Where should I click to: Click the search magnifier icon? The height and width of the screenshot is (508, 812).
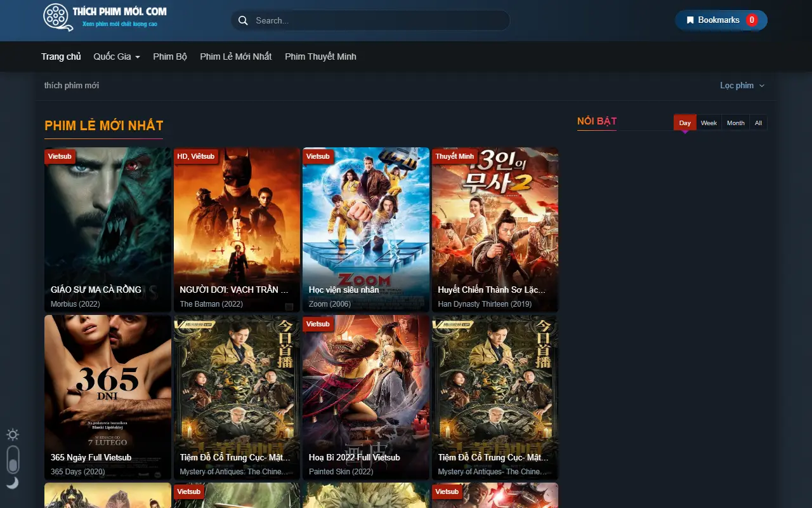pyautogui.click(x=243, y=21)
